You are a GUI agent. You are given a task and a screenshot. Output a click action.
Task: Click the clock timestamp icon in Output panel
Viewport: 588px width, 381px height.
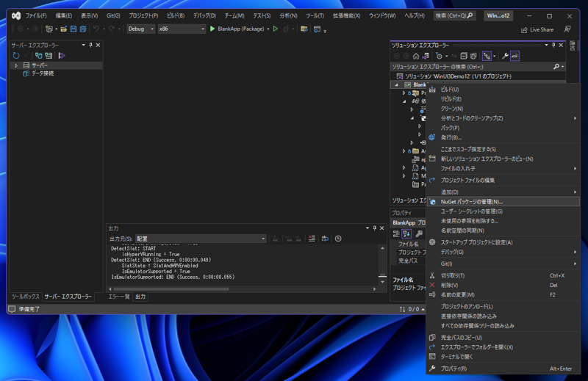338,239
